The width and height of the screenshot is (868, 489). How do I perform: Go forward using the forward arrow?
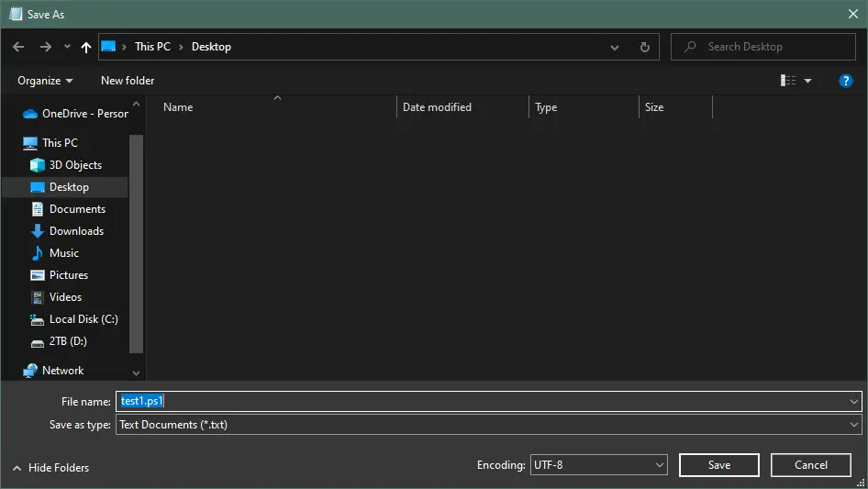click(45, 47)
